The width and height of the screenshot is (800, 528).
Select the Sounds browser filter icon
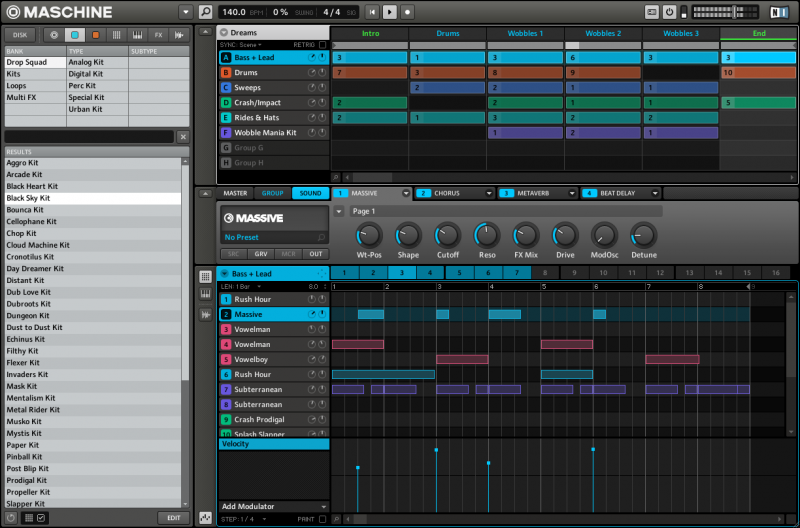coord(95,35)
